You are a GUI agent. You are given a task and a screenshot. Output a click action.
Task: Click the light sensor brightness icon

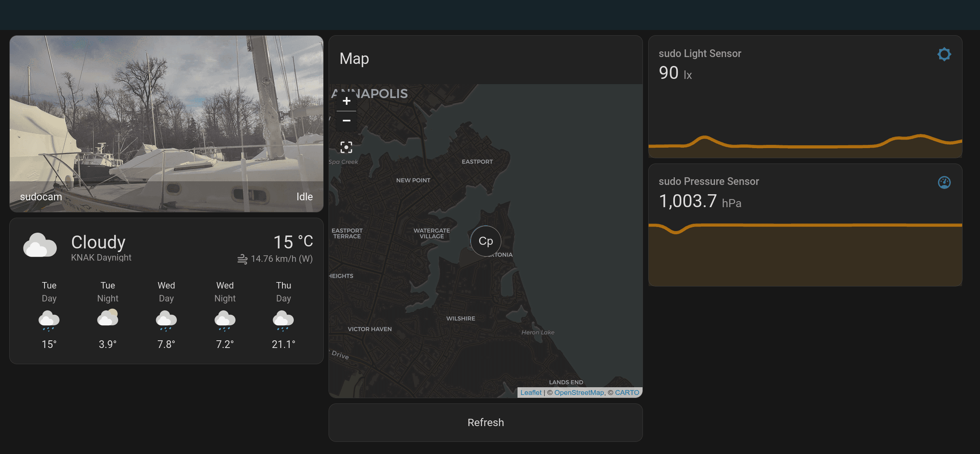click(944, 54)
